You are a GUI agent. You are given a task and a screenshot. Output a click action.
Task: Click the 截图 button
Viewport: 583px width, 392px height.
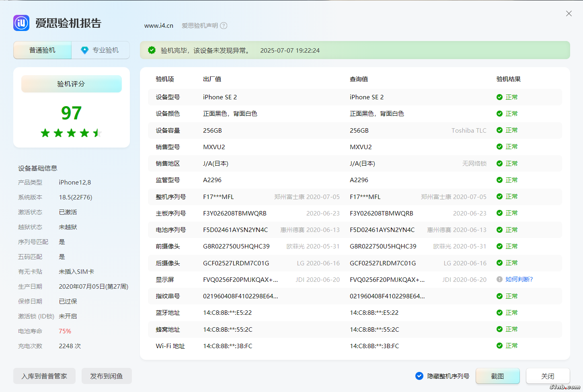(497, 376)
